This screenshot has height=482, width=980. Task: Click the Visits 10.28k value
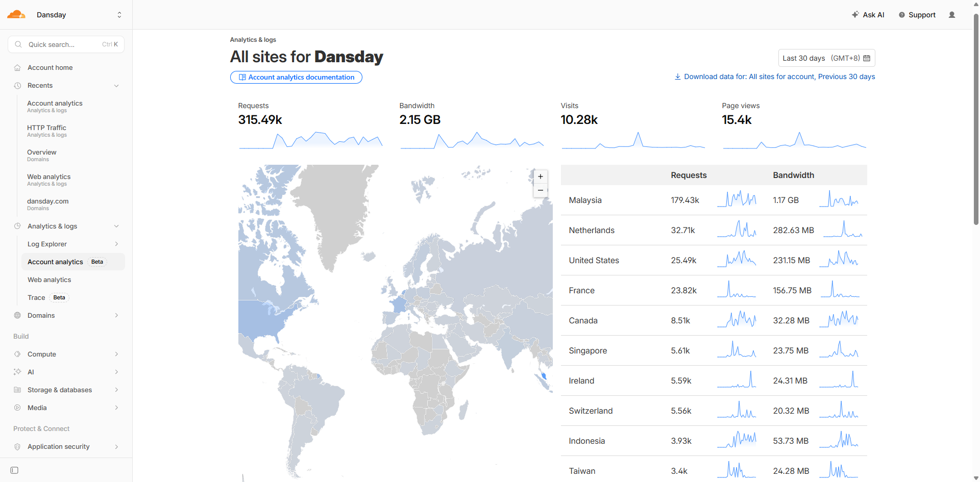[579, 120]
